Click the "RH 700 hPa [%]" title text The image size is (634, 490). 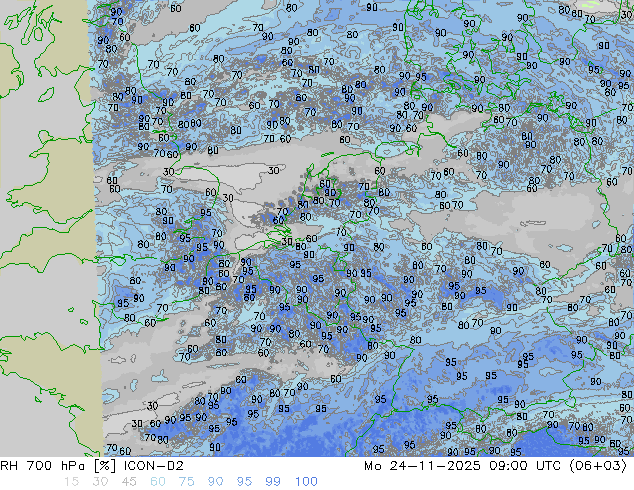[x=60, y=466]
